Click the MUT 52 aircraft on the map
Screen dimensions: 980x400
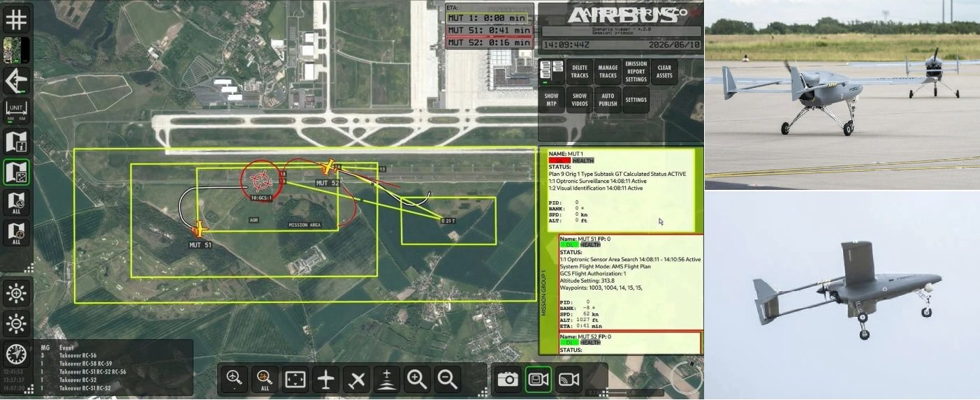coord(328,168)
